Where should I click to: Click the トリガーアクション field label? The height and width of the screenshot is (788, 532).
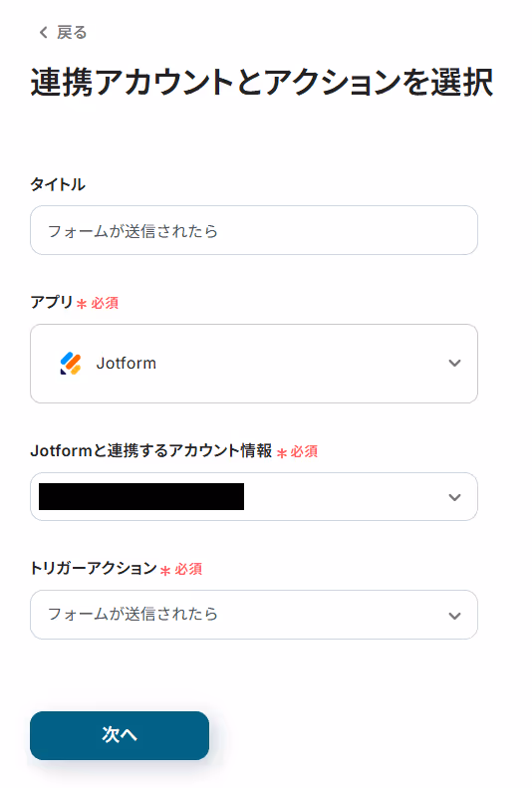coord(94,568)
